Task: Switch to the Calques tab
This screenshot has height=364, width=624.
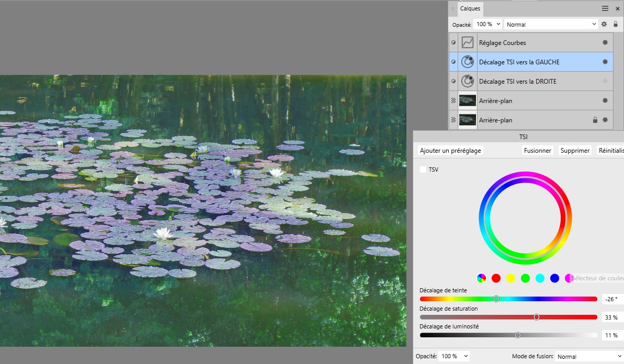Action: 470,8
